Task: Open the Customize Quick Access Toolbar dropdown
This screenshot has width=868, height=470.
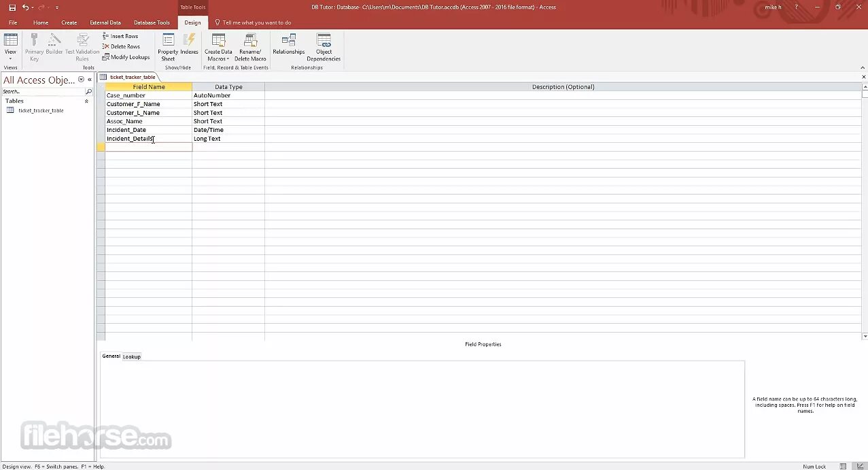Action: [57, 7]
